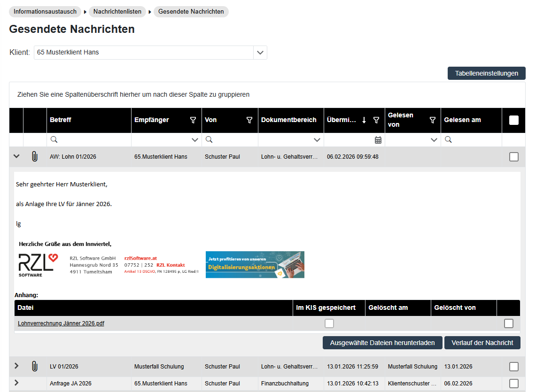Open Tabelleneinstellungen
Viewport: 536px width, 392px height.
486,73
